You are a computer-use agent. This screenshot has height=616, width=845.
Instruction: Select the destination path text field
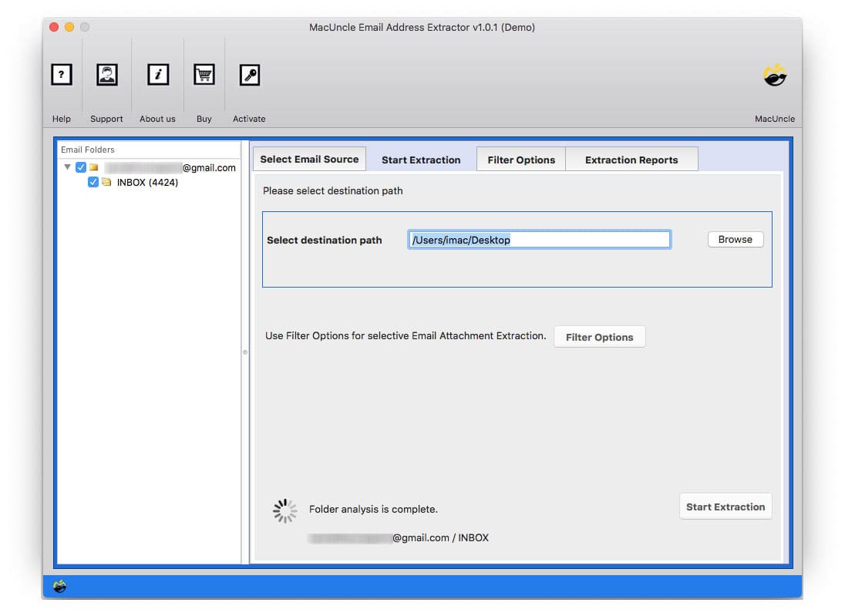click(539, 239)
